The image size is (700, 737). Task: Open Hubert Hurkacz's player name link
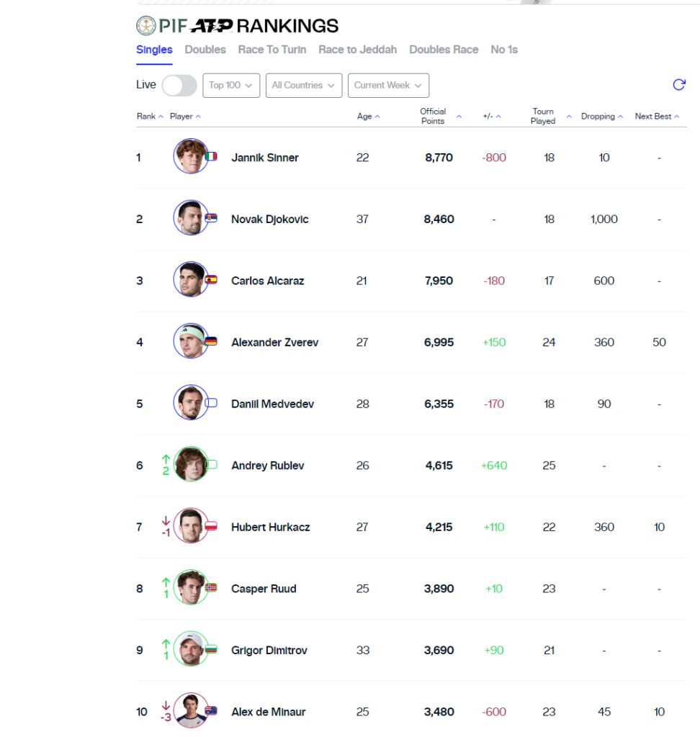[x=270, y=527]
